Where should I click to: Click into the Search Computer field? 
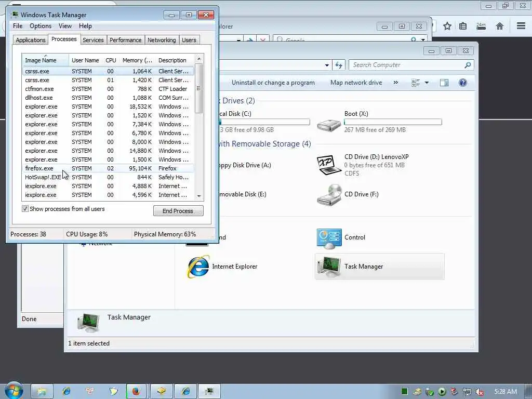407,65
